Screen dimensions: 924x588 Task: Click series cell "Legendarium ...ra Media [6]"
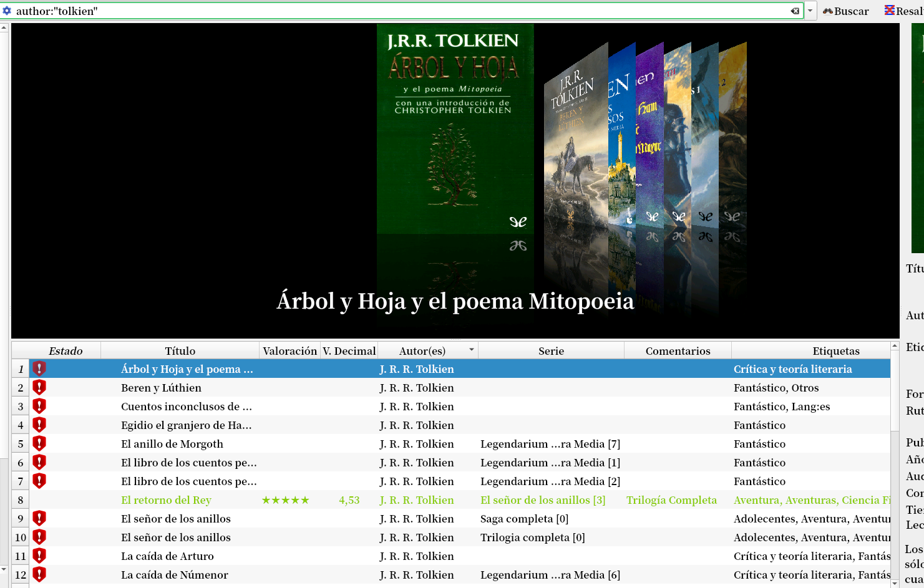(550, 574)
